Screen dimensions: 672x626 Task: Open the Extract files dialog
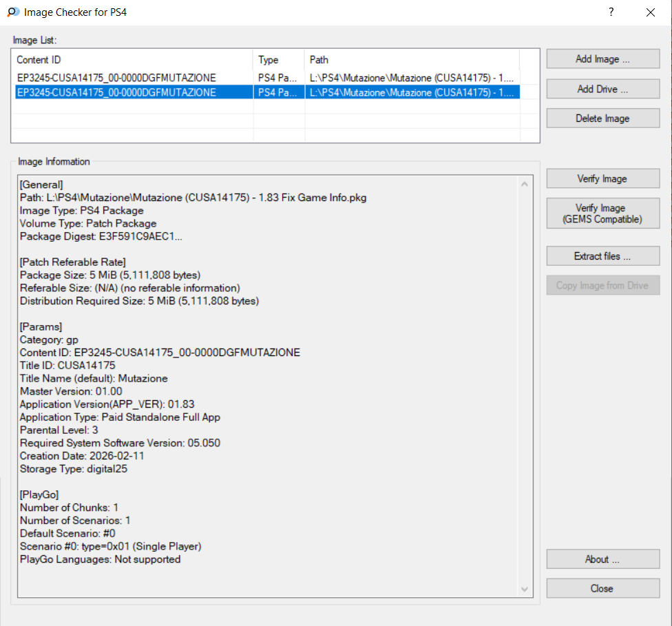602,256
